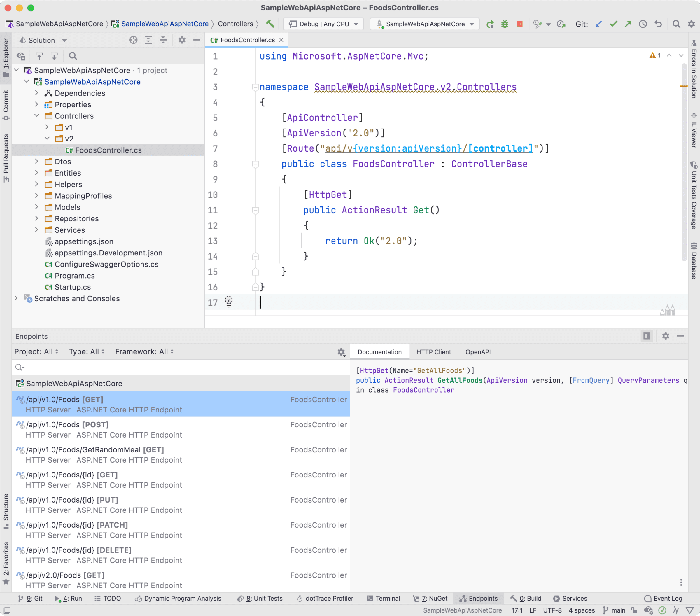Image resolution: width=700 pixels, height=616 pixels.
Task: Open the Framework: All filter dropdown
Action: tap(144, 352)
